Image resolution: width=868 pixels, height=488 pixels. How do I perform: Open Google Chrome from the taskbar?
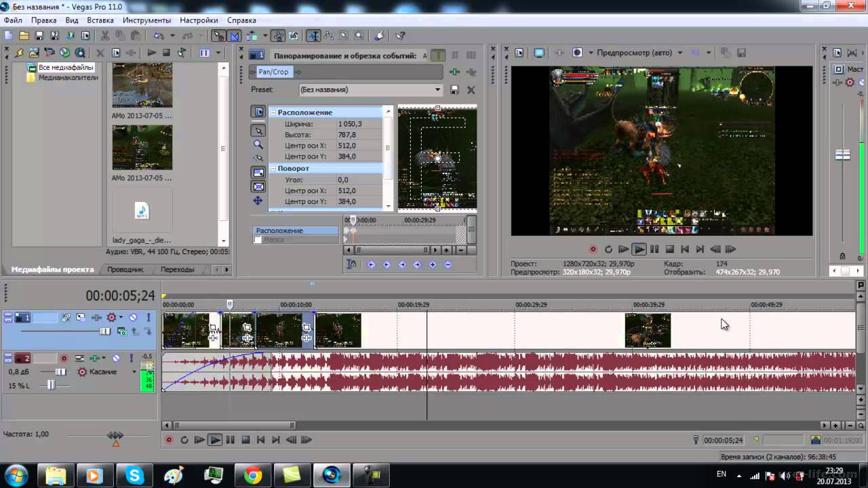(253, 475)
